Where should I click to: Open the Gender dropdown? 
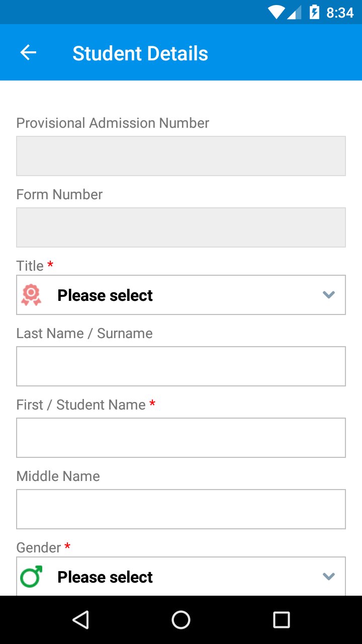coord(181,577)
